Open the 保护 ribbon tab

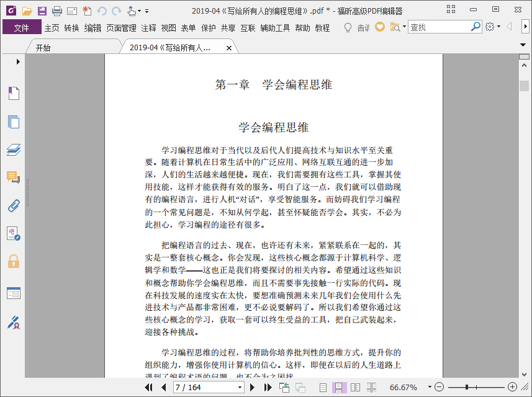click(x=209, y=28)
